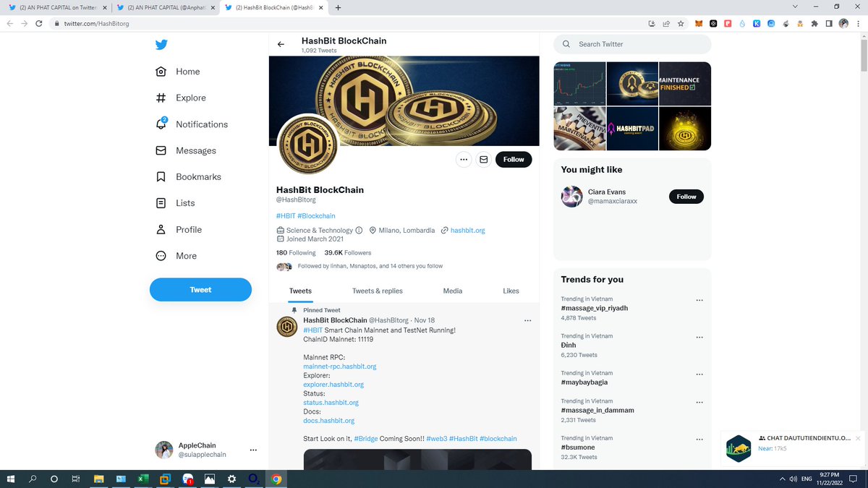Viewport: 868px width, 488px height.
Task: View the 39.6K Followers list
Action: pyautogui.click(x=348, y=253)
